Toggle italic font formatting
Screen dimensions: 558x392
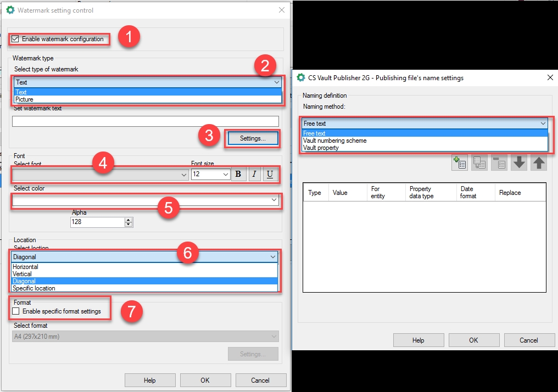(254, 175)
